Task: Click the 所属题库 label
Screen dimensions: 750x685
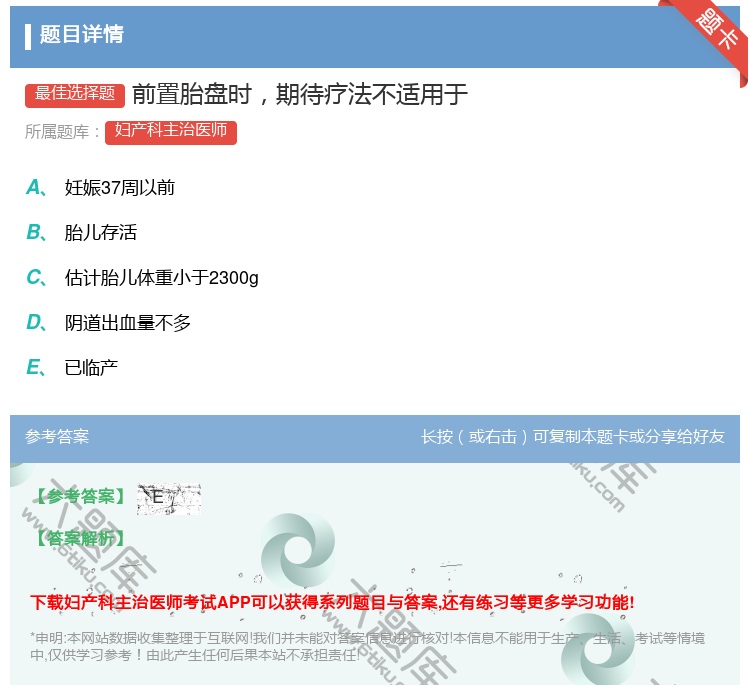Action: [62, 132]
